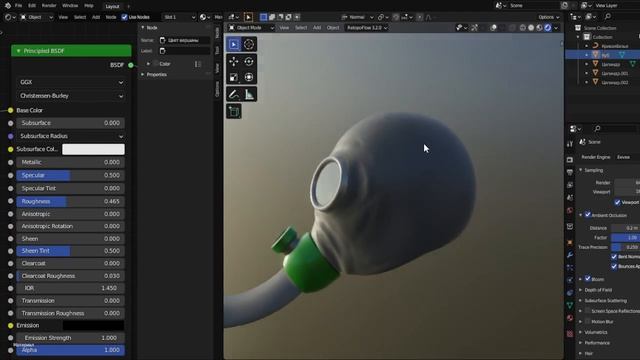Switch to Rendered viewport shading
Viewport: 640px width, 360px height.
coord(548,28)
